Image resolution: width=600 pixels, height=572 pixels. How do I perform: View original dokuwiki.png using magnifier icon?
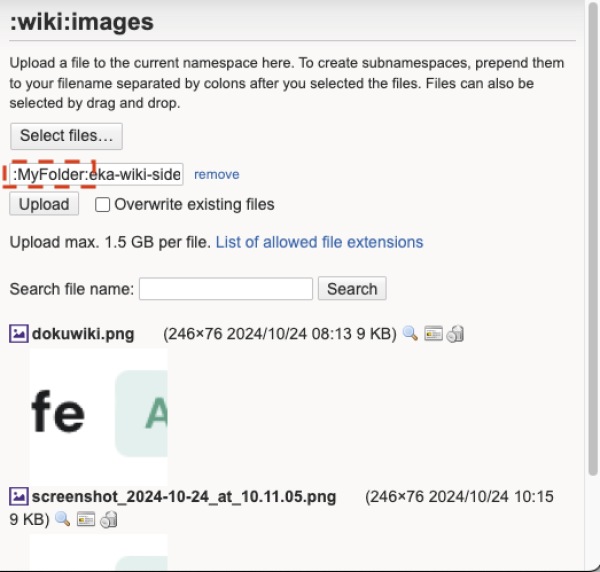(x=410, y=334)
